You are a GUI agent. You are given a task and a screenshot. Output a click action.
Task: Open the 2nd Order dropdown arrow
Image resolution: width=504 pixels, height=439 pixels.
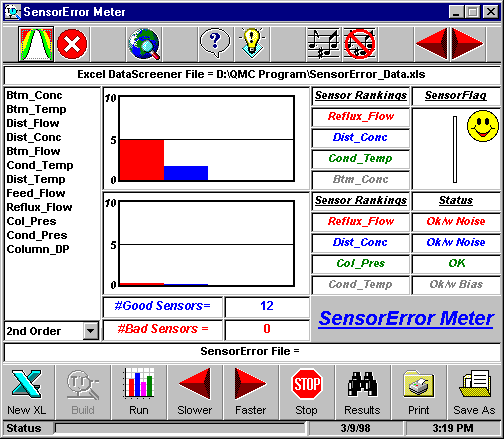click(x=91, y=331)
